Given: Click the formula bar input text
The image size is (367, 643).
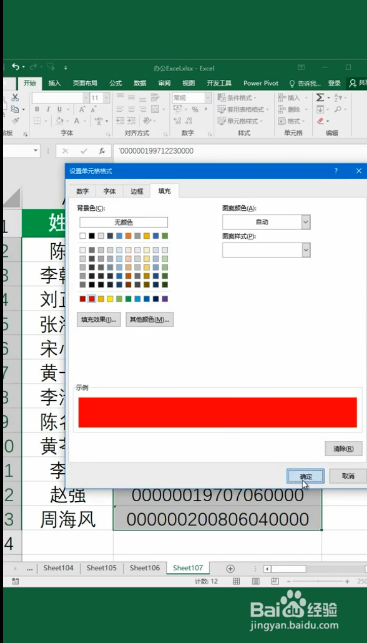Looking at the screenshot, I should point(156,151).
